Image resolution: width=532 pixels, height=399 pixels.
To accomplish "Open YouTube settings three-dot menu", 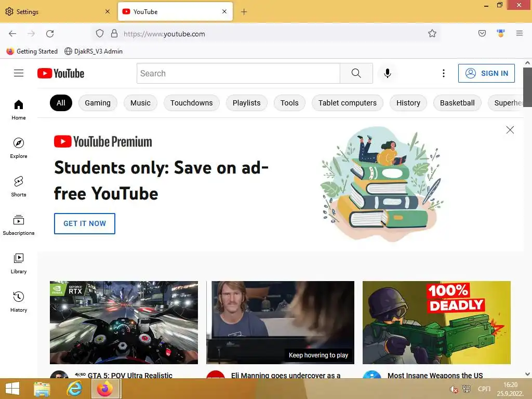I will click(x=444, y=73).
